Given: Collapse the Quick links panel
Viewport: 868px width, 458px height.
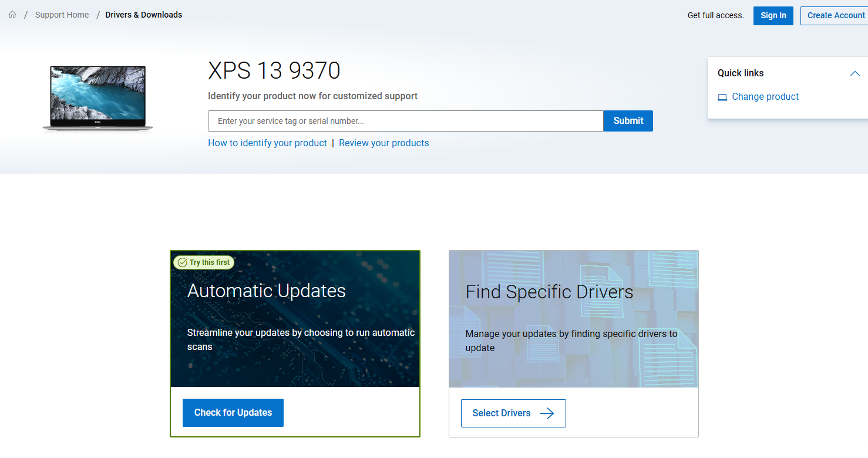Looking at the screenshot, I should coord(854,73).
